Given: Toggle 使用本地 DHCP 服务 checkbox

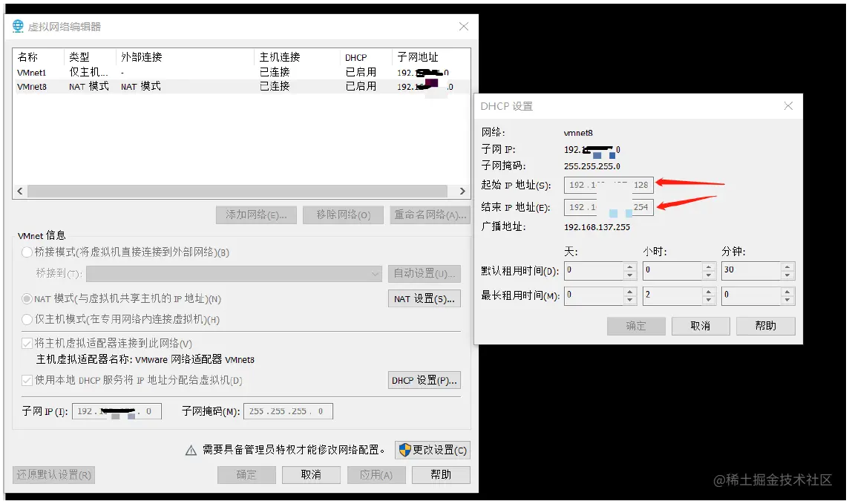Looking at the screenshot, I should coord(27,380).
